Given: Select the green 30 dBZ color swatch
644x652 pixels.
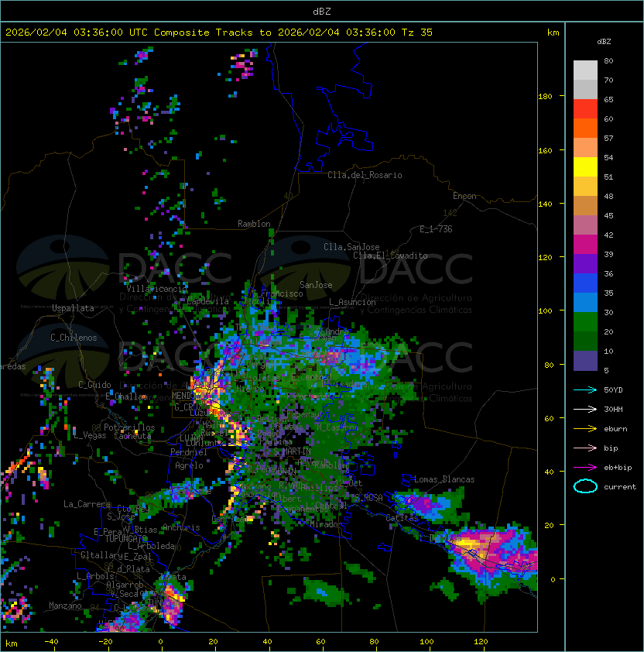Looking at the screenshot, I should pos(585,322).
